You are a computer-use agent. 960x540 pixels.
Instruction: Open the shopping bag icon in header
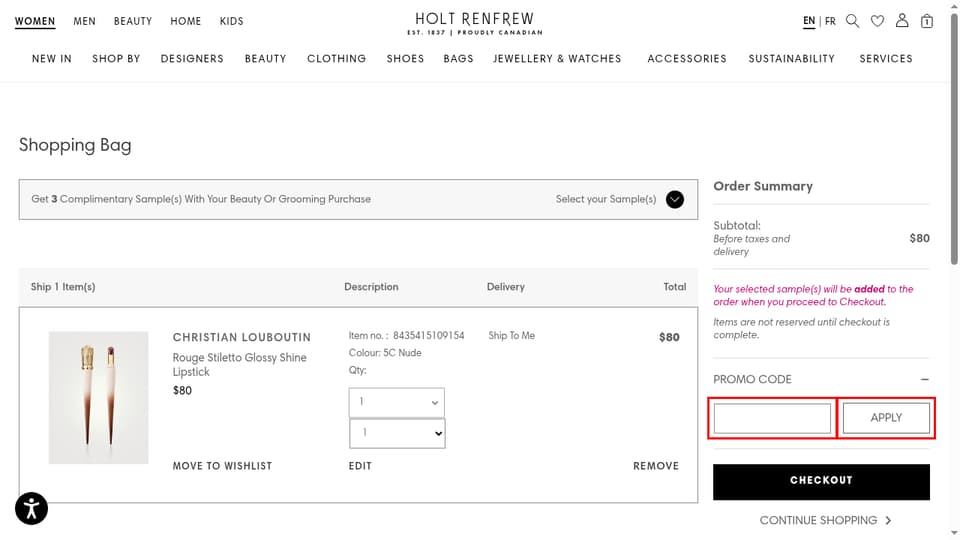[x=927, y=21]
